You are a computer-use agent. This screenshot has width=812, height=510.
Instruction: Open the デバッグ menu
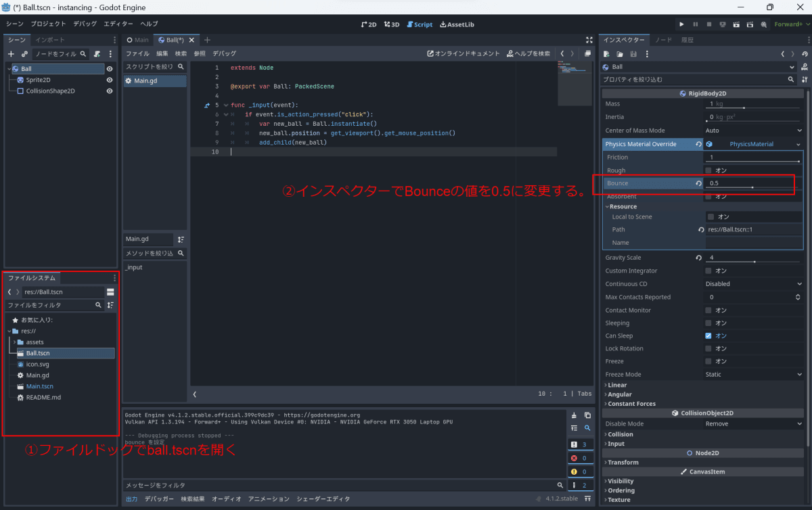[85, 24]
